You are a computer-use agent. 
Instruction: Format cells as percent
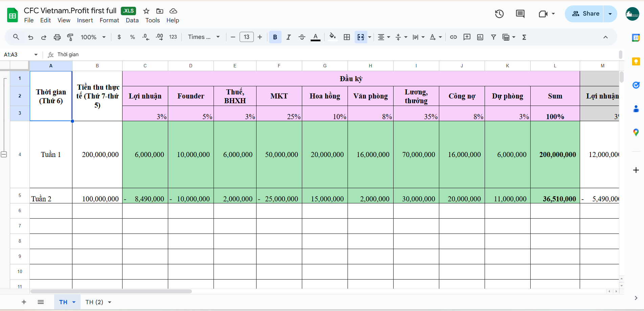(x=133, y=37)
